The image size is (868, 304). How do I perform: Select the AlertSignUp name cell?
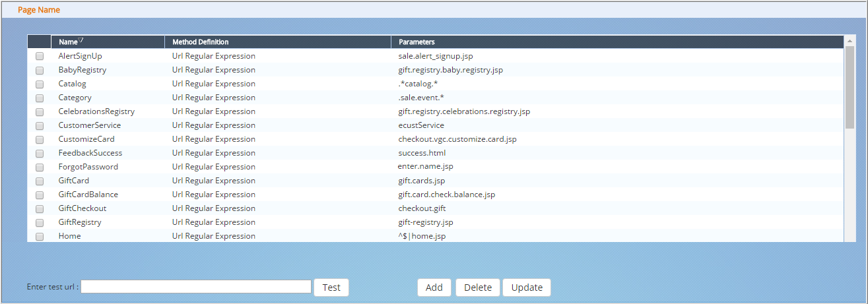[80, 56]
